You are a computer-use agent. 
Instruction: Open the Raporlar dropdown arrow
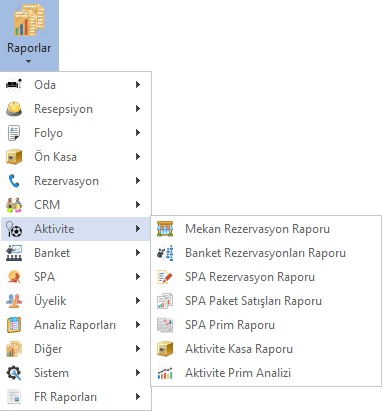(x=28, y=61)
